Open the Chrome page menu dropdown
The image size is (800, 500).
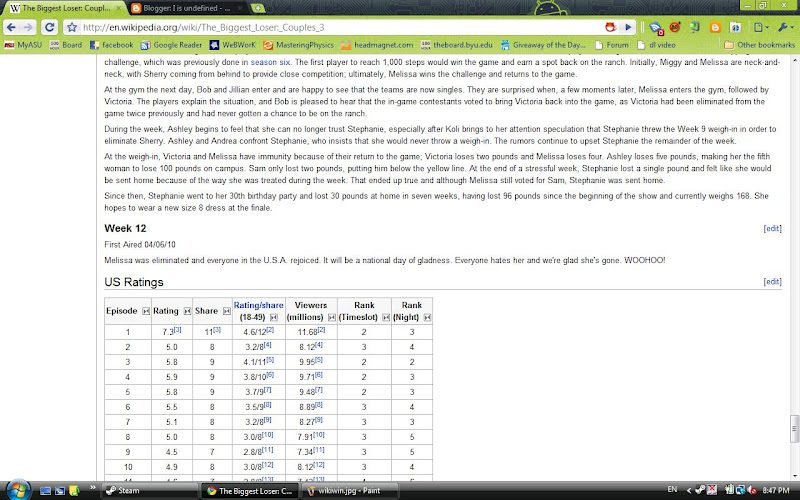761,28
